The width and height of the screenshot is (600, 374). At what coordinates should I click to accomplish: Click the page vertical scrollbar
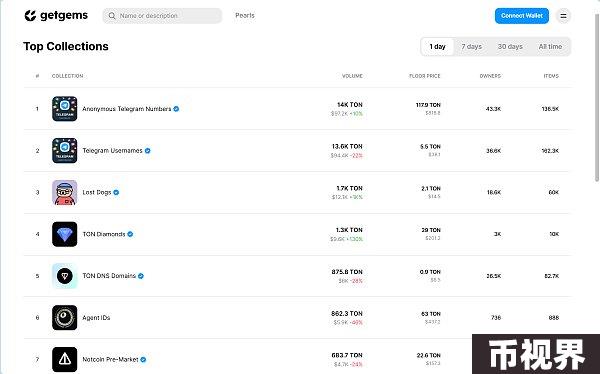[597, 96]
